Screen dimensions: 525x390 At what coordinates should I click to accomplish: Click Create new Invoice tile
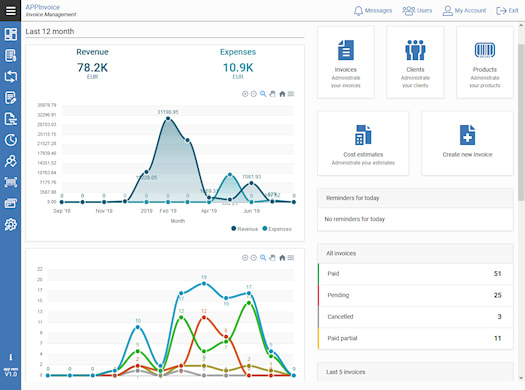click(467, 144)
